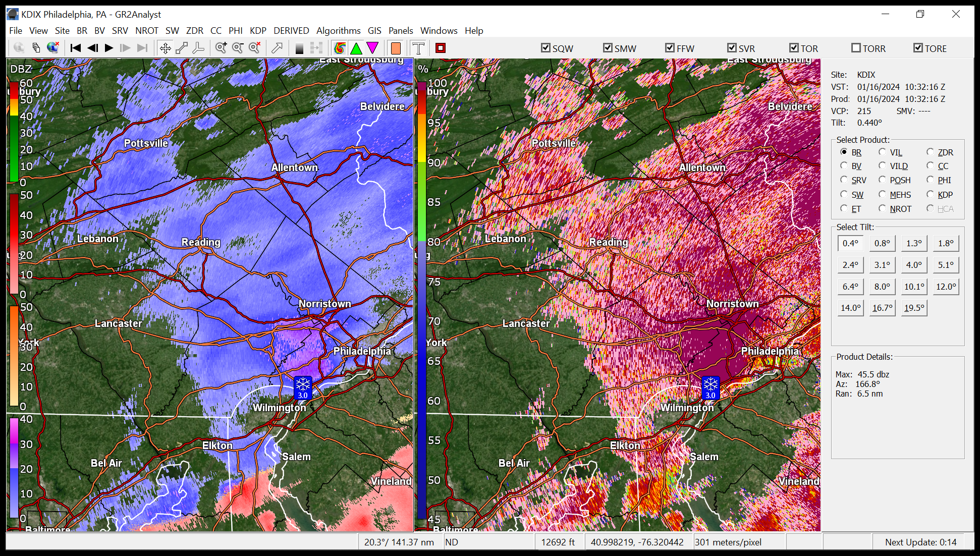The height and width of the screenshot is (556, 980).
Task: Click the snowflake 3.0 marker in left panel
Action: pos(303,387)
